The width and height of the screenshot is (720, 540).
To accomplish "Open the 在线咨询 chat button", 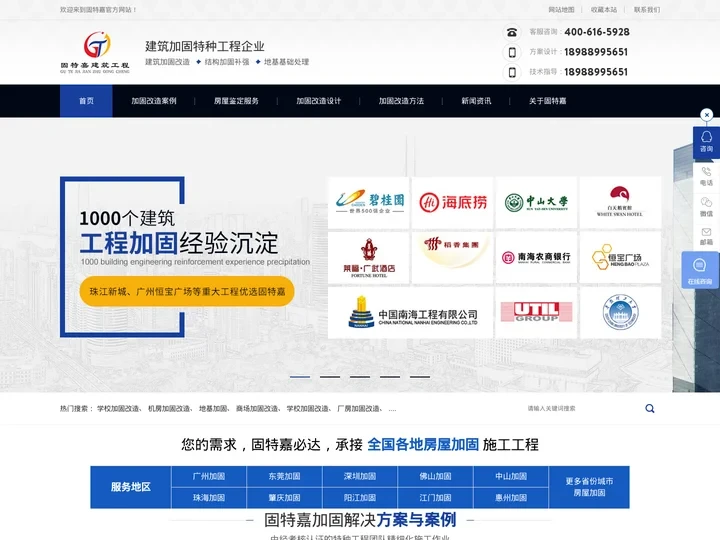I will [700, 270].
